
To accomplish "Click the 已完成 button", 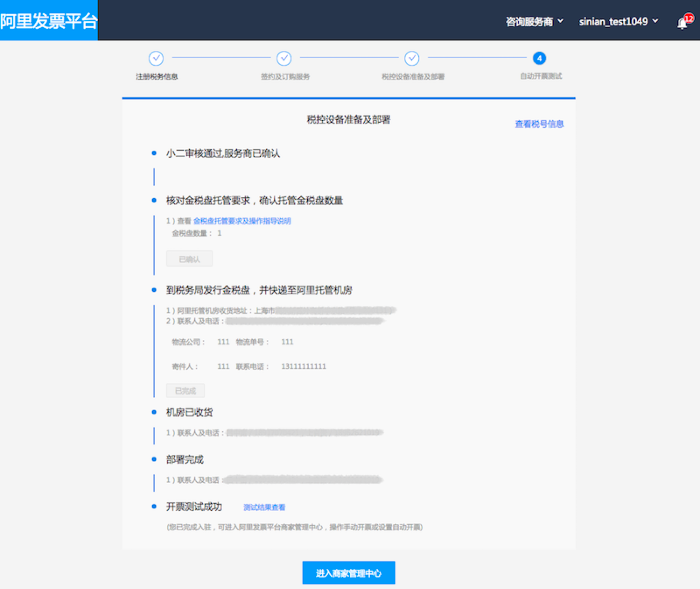I will (x=185, y=391).
